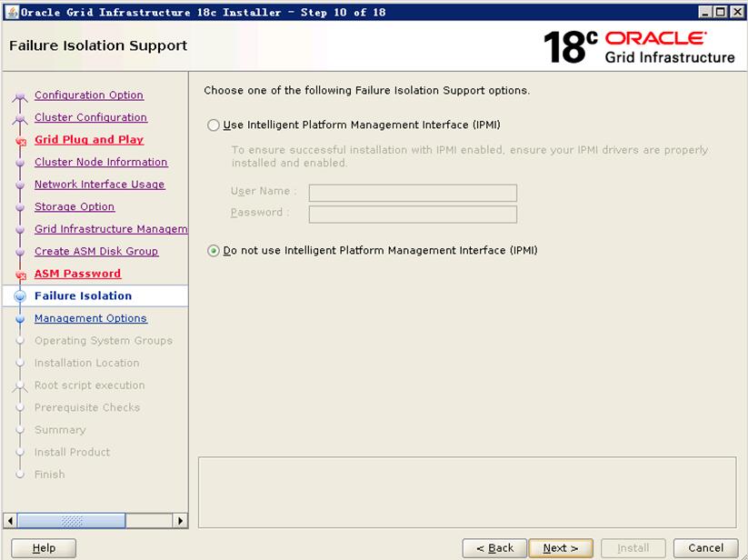
Task: Click the 'Installation Location' step text
Action: point(87,363)
